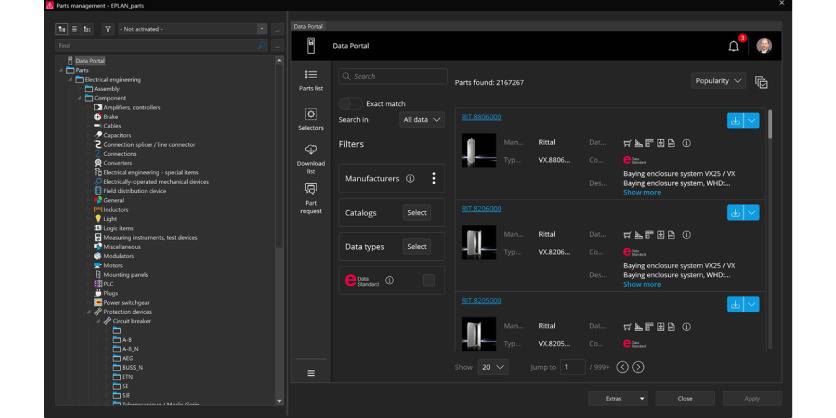Select the Data Portal tab

308,26
